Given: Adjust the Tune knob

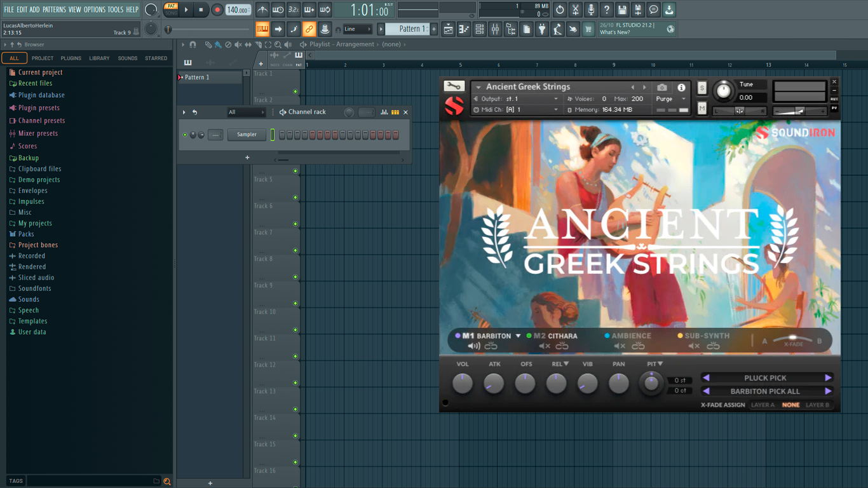Looking at the screenshot, I should (x=723, y=91).
